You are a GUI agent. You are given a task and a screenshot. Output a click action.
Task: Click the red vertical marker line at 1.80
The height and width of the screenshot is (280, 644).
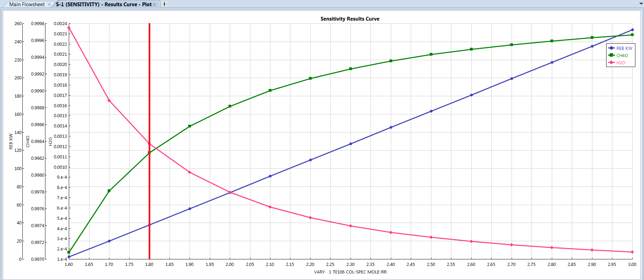pyautogui.click(x=149, y=141)
